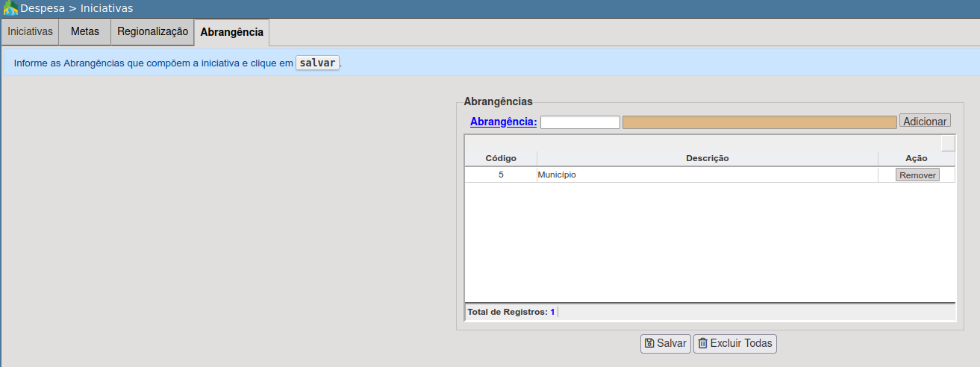Click the Ação column header
Viewport: 980px width, 367px height.
(916, 158)
